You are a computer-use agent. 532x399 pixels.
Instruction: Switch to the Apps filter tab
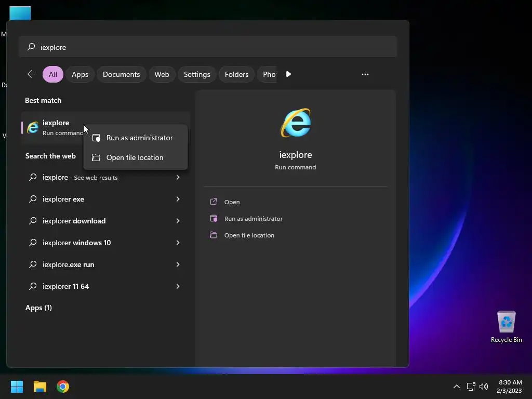click(x=80, y=74)
